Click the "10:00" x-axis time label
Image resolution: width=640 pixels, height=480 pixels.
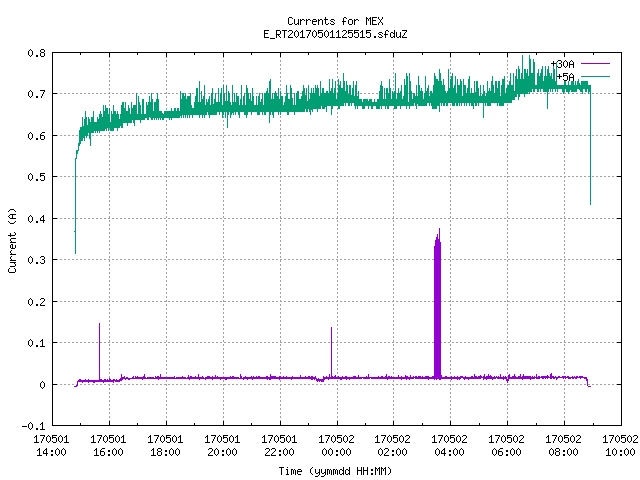click(620, 452)
